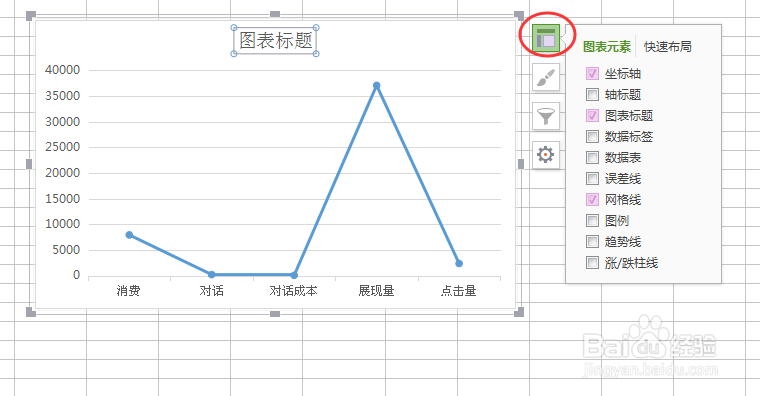Select the 点击量 category axis label
Image resolution: width=760 pixels, height=396 pixels.
pyautogui.click(x=459, y=291)
